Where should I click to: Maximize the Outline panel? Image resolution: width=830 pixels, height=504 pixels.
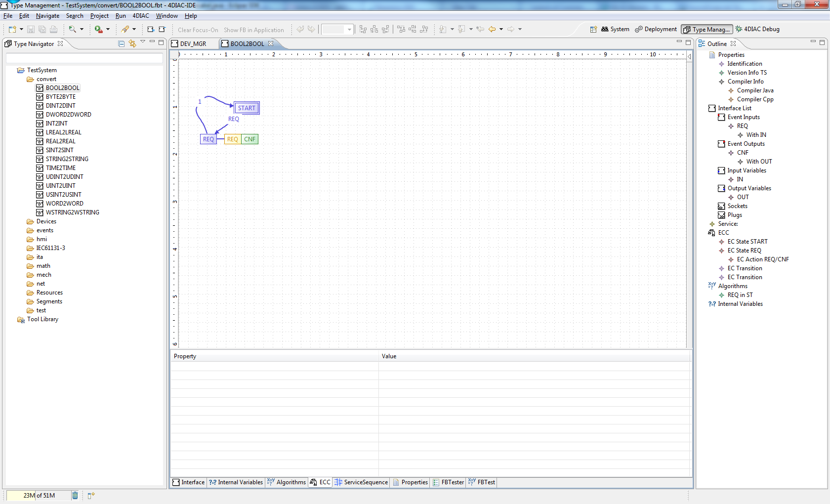[822, 42]
